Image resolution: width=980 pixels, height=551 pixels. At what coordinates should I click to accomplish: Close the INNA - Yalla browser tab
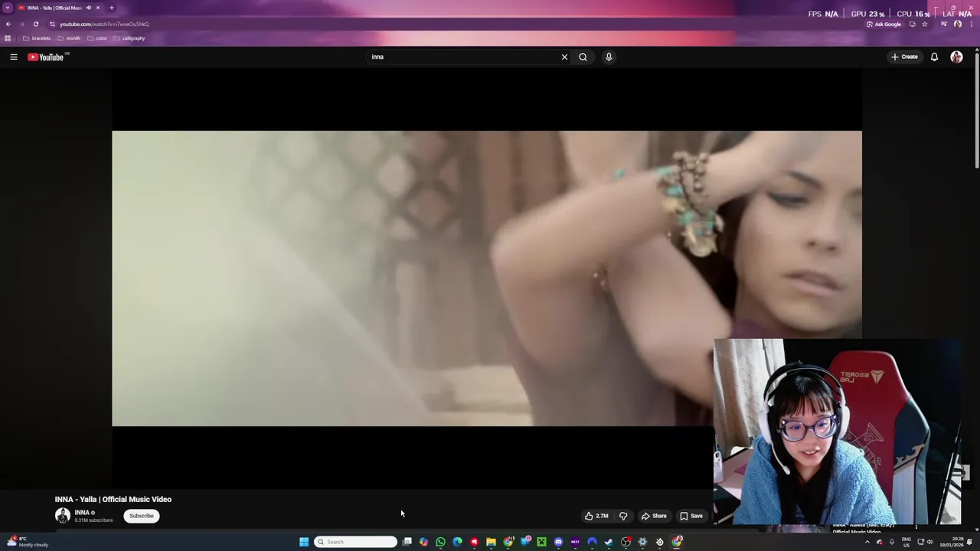(98, 8)
